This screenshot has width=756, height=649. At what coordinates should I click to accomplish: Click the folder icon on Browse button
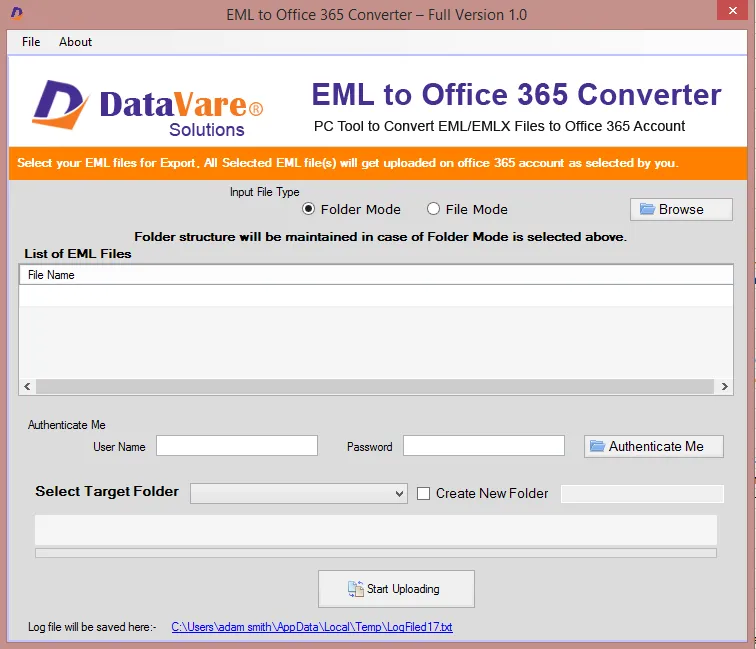pyautogui.click(x=647, y=209)
